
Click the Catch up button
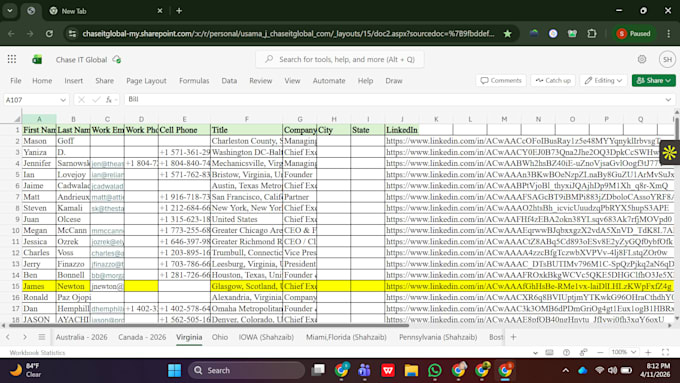pyautogui.click(x=553, y=81)
